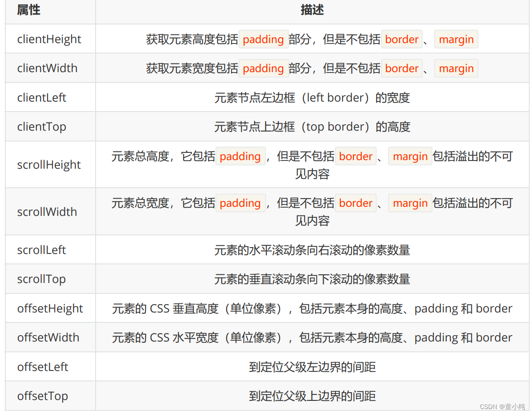Click the border tag in scrollHeight description

(356, 156)
